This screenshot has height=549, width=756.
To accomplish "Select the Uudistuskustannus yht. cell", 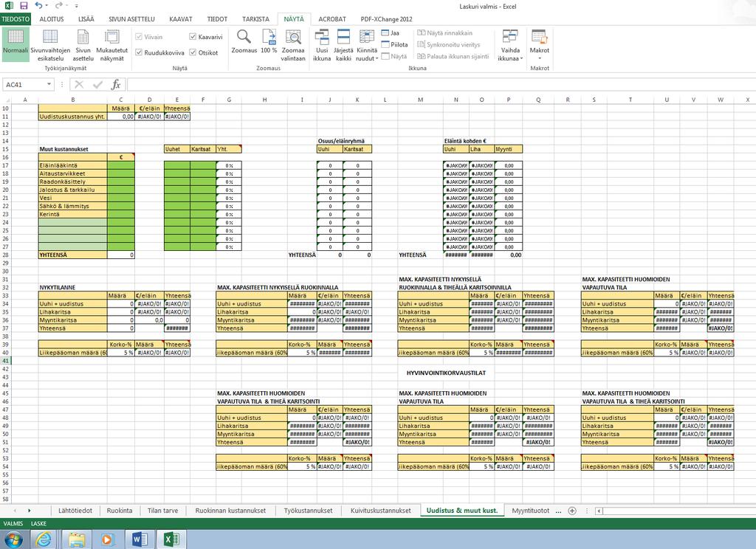I will [x=73, y=117].
